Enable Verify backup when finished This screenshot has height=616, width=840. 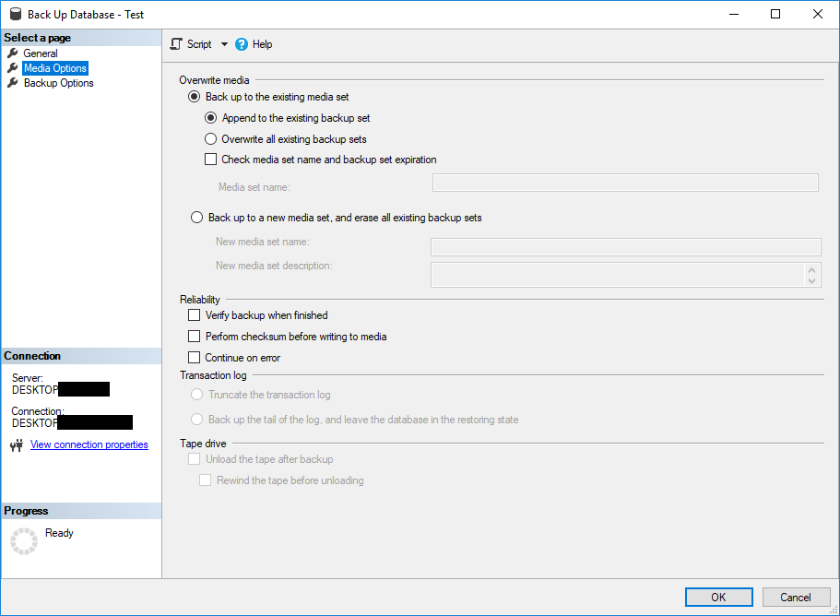(x=195, y=315)
